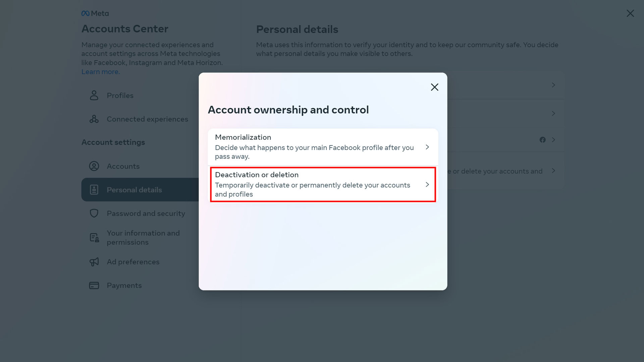The height and width of the screenshot is (362, 644).
Task: Expand the Memorialization chevron
Action: pos(427,147)
